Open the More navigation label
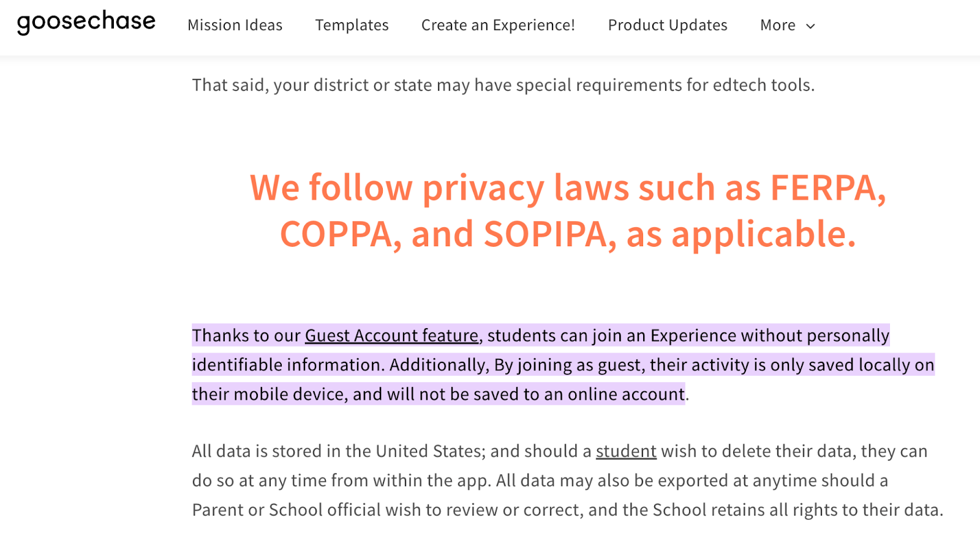The width and height of the screenshot is (980, 540). [778, 25]
